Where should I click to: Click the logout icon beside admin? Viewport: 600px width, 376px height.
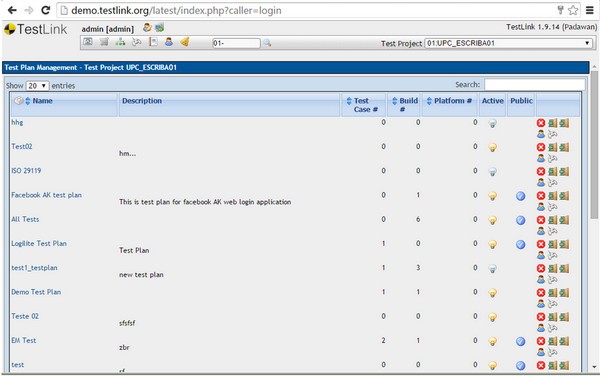(160, 28)
